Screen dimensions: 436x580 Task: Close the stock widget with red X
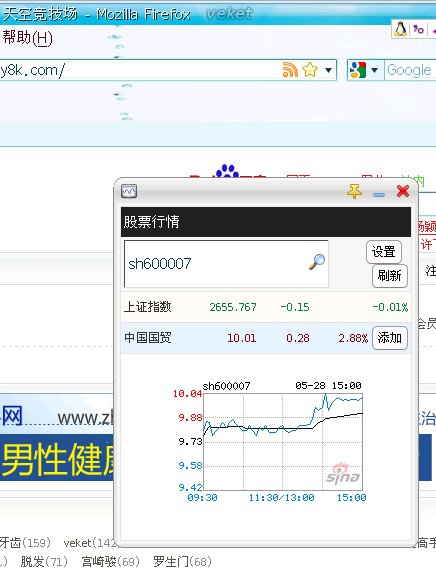point(403,191)
